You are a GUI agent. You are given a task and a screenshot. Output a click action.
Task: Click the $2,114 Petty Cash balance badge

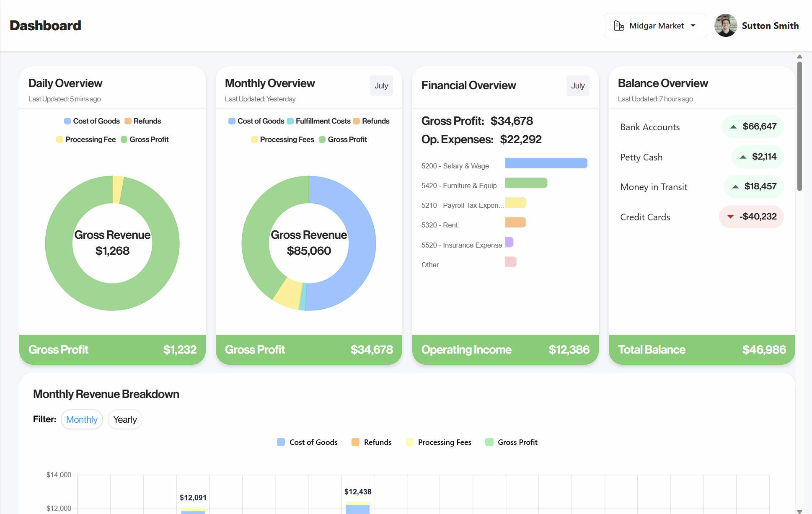point(758,157)
